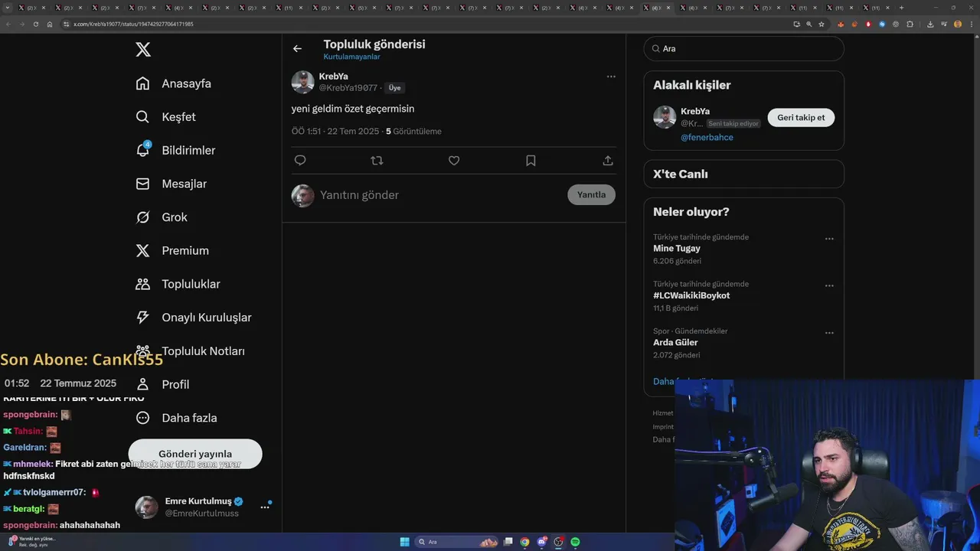Open Topluluk Notları link
The width and height of the screenshot is (980, 551).
203,351
